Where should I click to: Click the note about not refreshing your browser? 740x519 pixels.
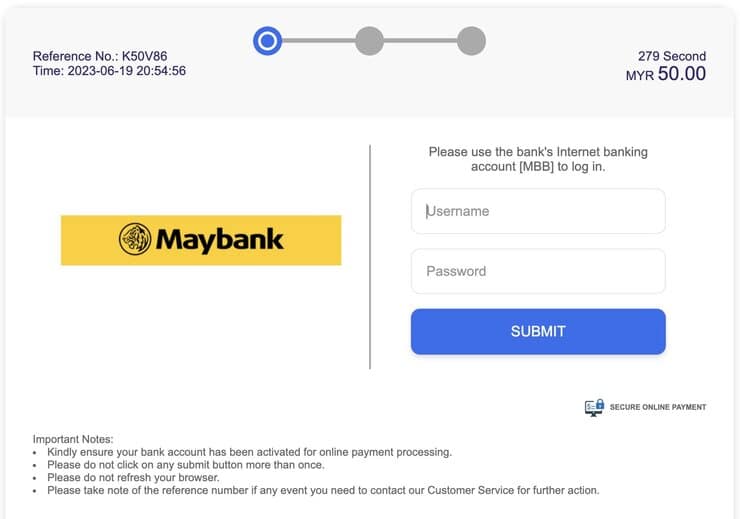133,477
